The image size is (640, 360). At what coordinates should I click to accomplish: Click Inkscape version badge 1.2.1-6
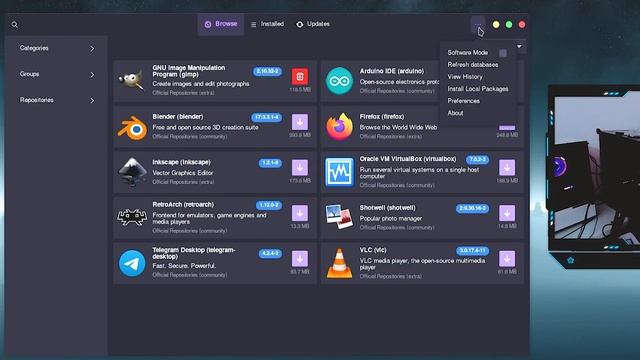pyautogui.click(x=270, y=163)
